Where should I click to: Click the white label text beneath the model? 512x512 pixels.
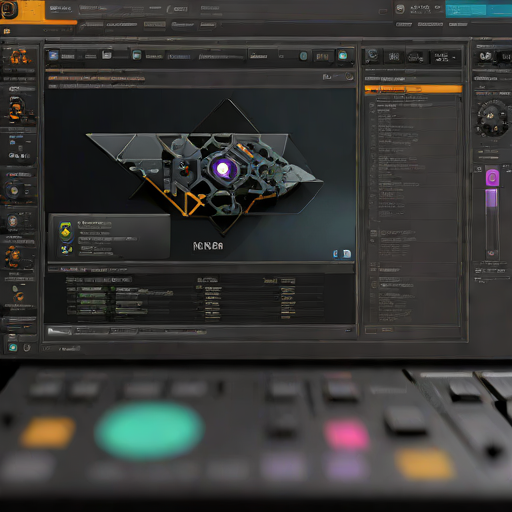pyautogui.click(x=208, y=246)
